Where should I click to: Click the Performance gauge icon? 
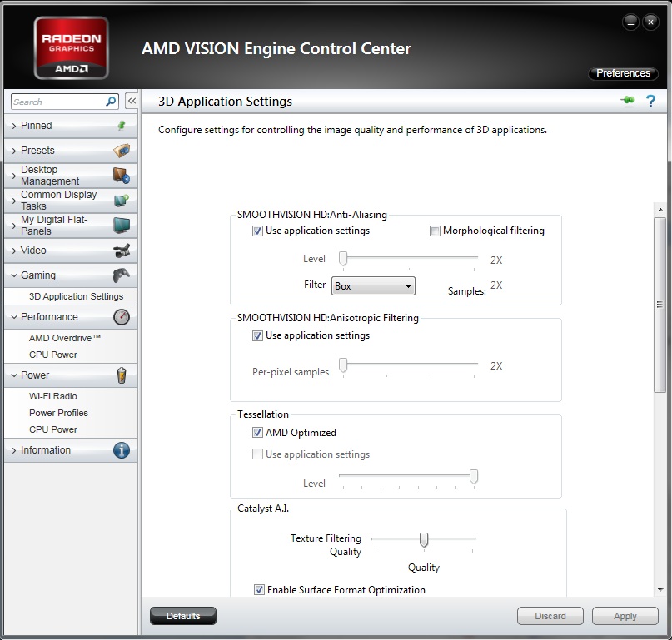[122, 317]
